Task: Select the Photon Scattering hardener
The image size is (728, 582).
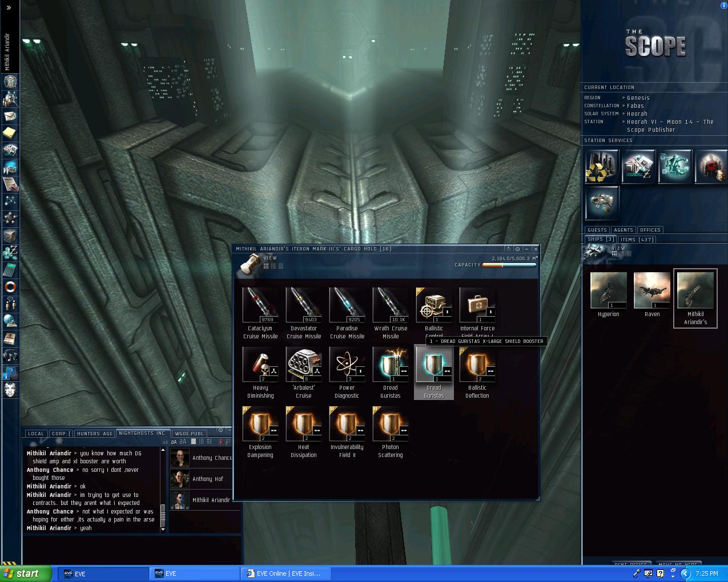Action: click(391, 431)
